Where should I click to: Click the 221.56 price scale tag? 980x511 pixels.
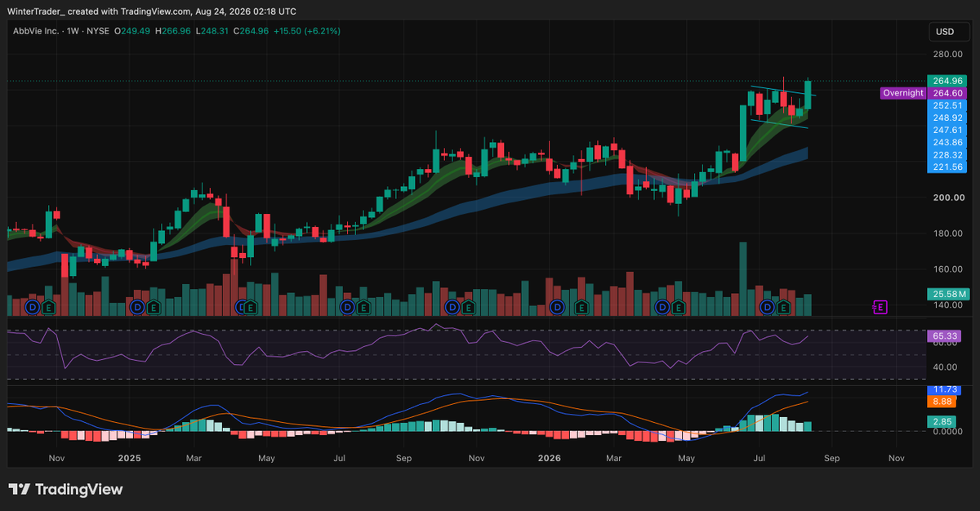(947, 167)
